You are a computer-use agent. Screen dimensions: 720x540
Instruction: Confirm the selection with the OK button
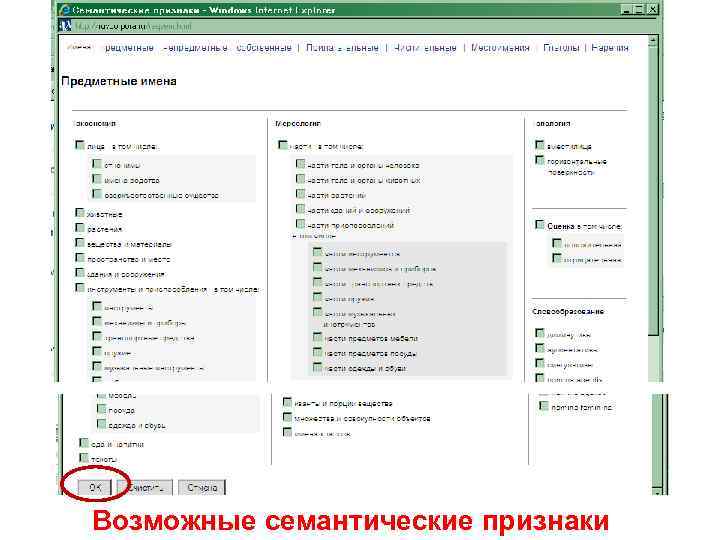tap(95, 487)
